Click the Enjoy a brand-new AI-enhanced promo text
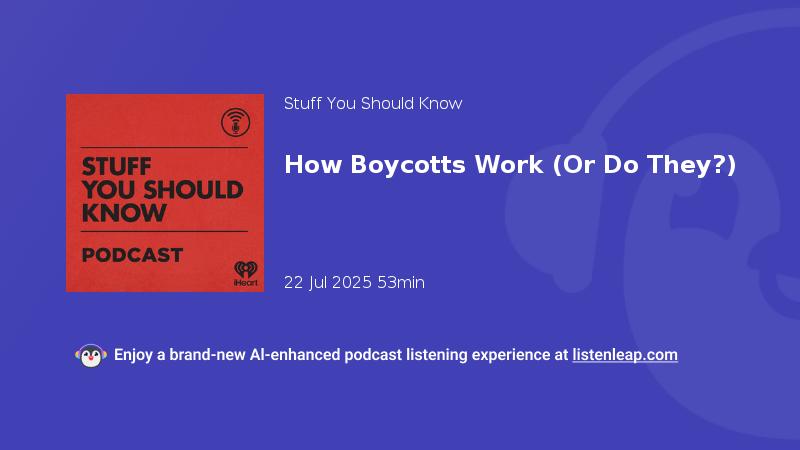 click(x=340, y=355)
